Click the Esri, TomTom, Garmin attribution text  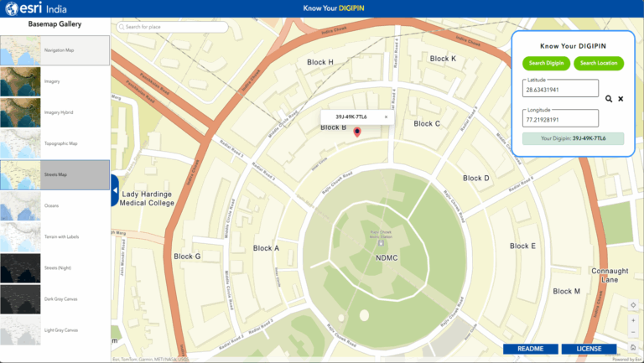(x=150, y=360)
